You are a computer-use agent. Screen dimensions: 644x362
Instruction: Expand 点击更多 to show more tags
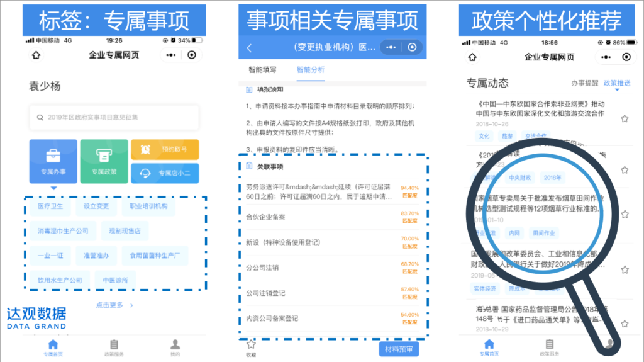pos(114,305)
